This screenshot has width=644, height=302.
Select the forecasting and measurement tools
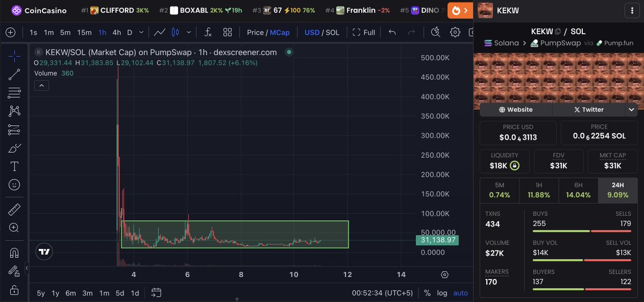[14, 130]
